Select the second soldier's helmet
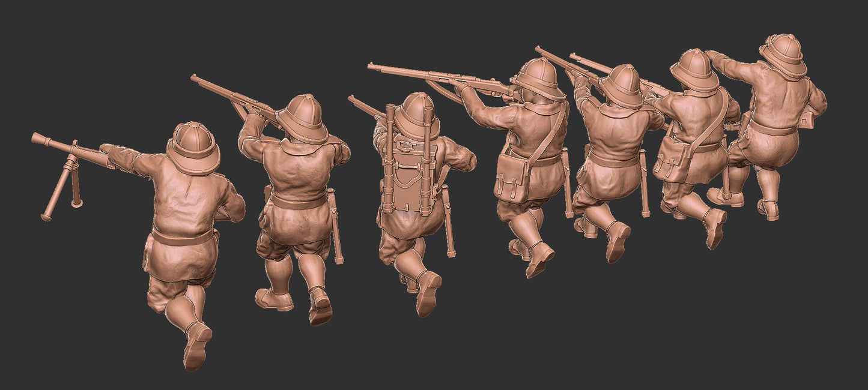Image resolution: width=868 pixels, height=390 pixels. pos(302,118)
